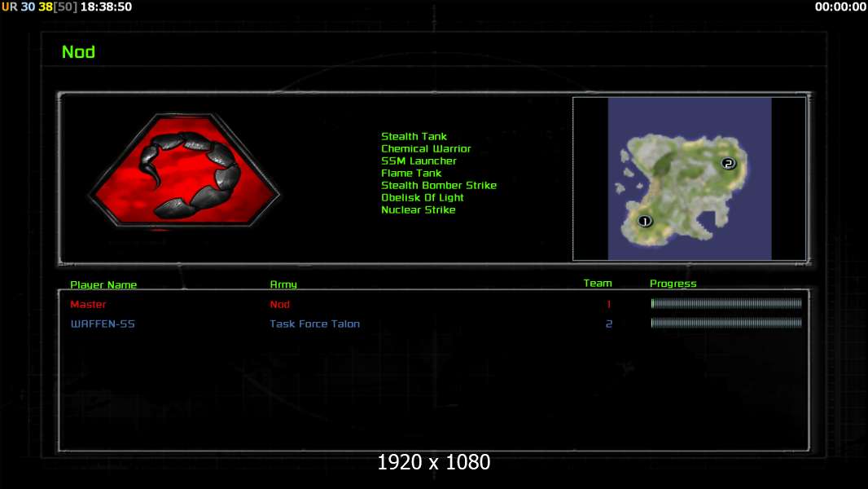This screenshot has height=489, width=868.
Task: Select player name WAFFEN-SS
Action: [x=103, y=324]
